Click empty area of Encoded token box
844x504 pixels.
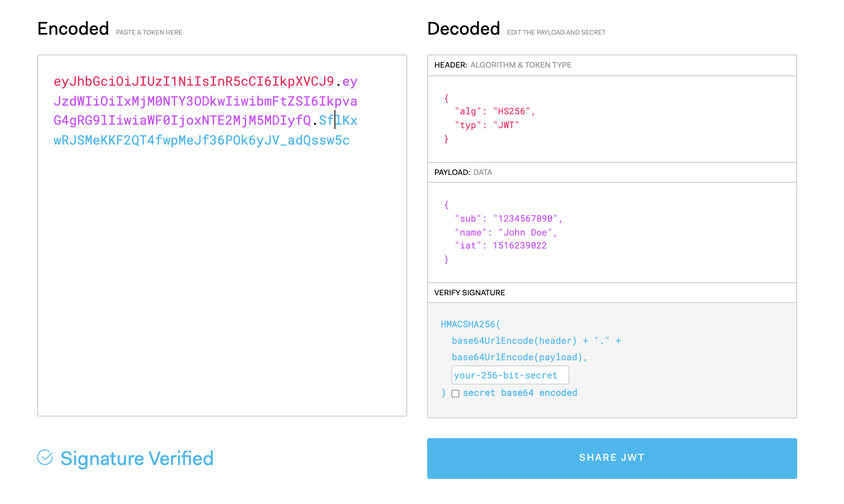pos(222,281)
